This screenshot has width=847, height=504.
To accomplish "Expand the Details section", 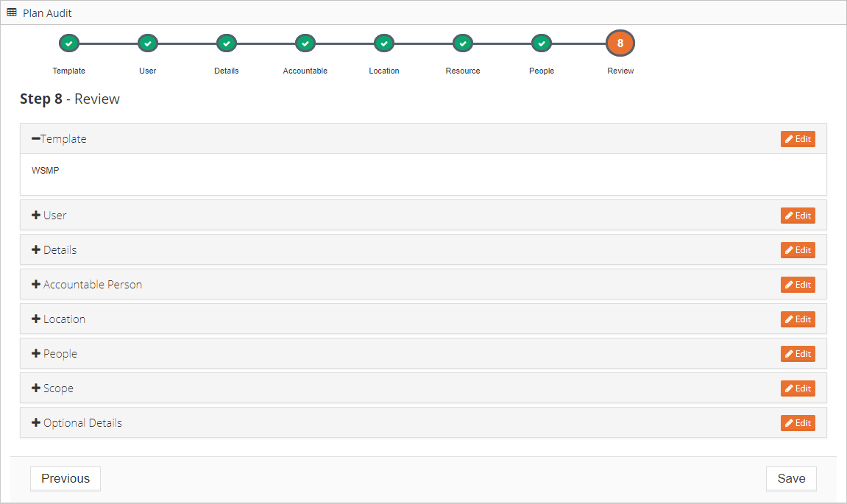I will tap(54, 250).
